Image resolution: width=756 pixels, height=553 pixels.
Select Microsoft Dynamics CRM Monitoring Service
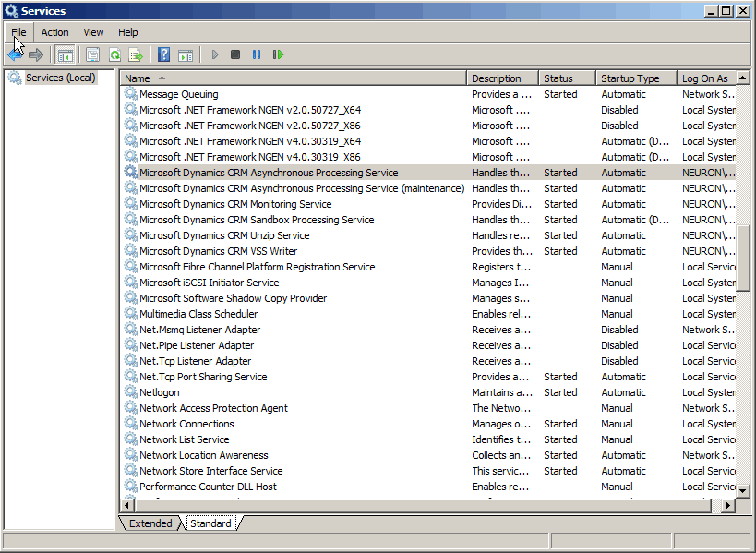[429, 204]
